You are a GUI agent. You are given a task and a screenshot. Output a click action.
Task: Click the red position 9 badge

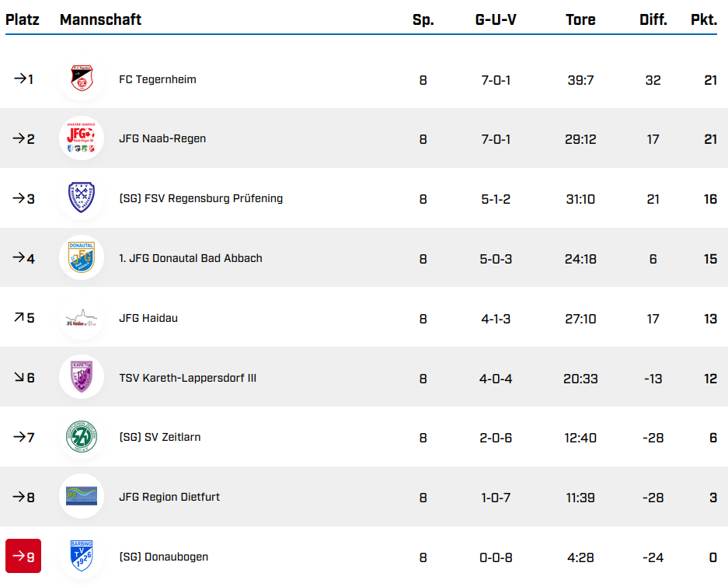[23, 557]
